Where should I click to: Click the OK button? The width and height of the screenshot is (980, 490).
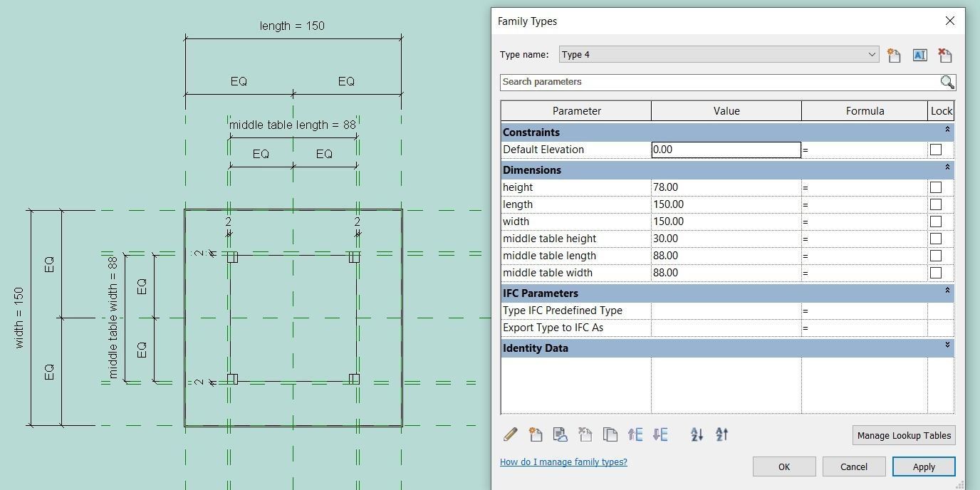click(784, 466)
